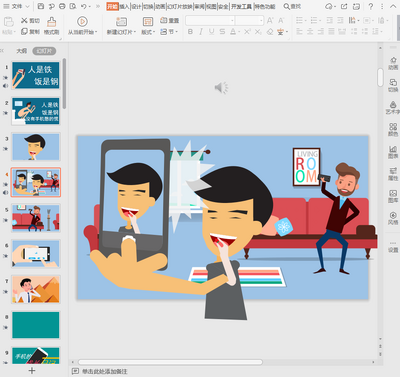This screenshot has height=377, width=400.
Task: Click the Undo arrow icon
Action: click(84, 6)
